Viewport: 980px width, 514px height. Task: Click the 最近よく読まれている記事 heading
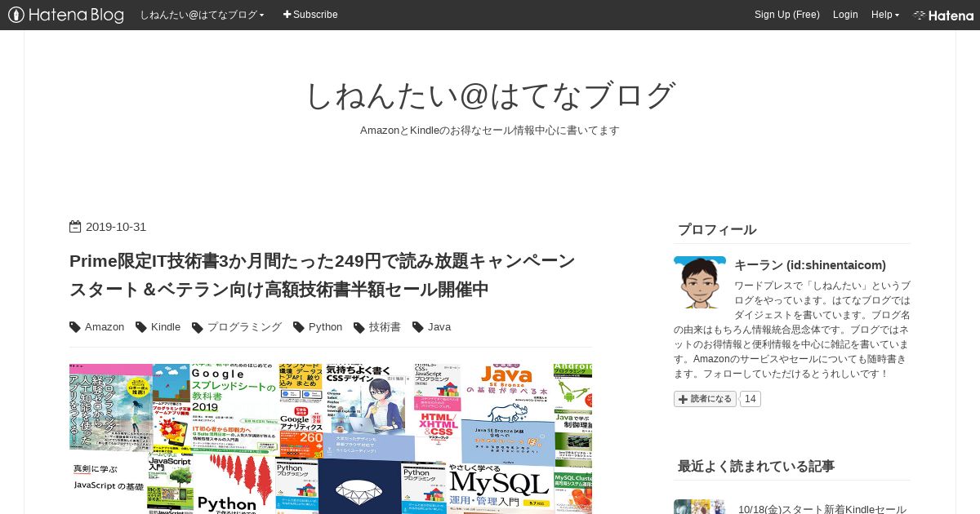coord(756,466)
